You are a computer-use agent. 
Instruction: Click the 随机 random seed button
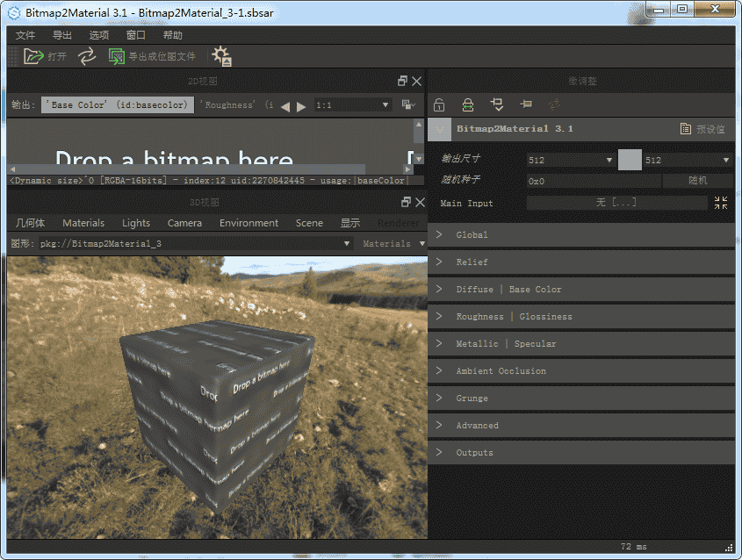[x=697, y=181]
